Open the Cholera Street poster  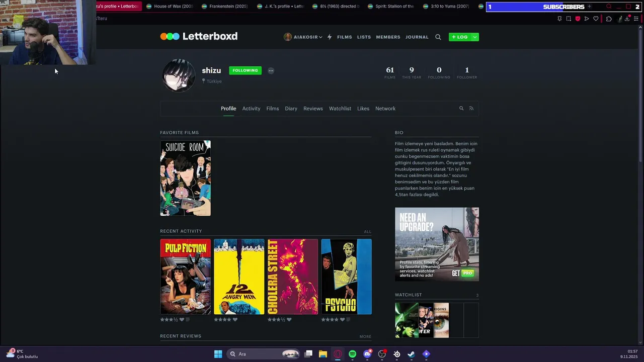pyautogui.click(x=293, y=277)
